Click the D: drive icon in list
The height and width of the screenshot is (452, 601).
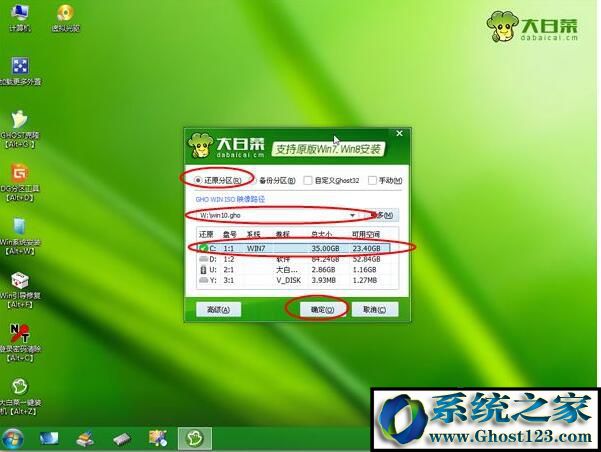[203, 259]
